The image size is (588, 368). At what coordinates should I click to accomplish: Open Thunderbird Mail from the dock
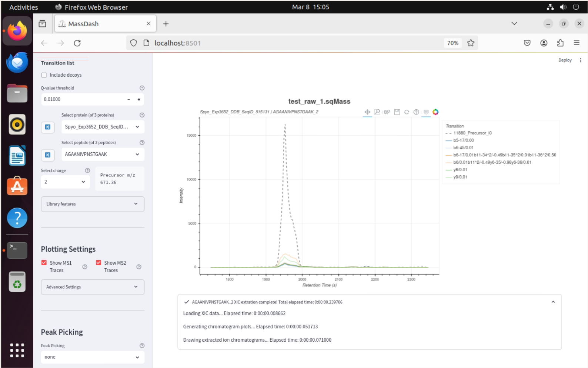(17, 62)
